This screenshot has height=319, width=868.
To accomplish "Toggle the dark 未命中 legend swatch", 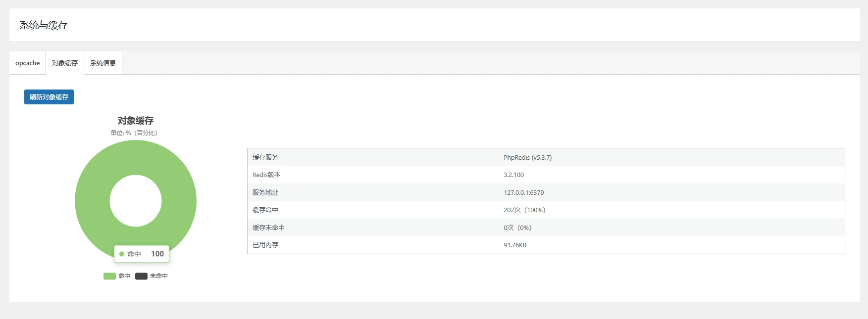I will [x=141, y=276].
